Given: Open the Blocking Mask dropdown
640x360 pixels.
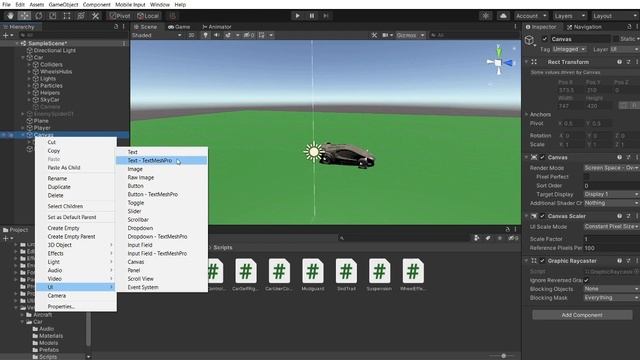Looking at the screenshot, I should (x=611, y=298).
